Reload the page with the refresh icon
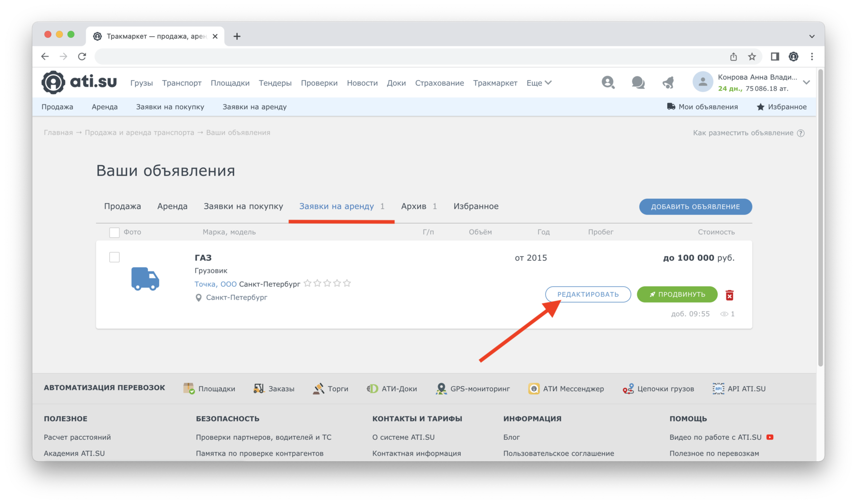 click(x=82, y=57)
